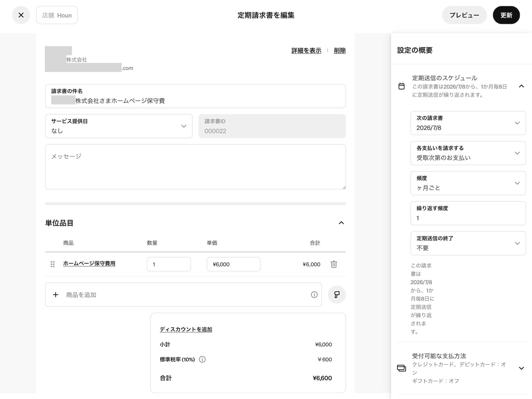The image size is (532, 399).
Task: Save changes with the 更新 button
Action: (506, 15)
